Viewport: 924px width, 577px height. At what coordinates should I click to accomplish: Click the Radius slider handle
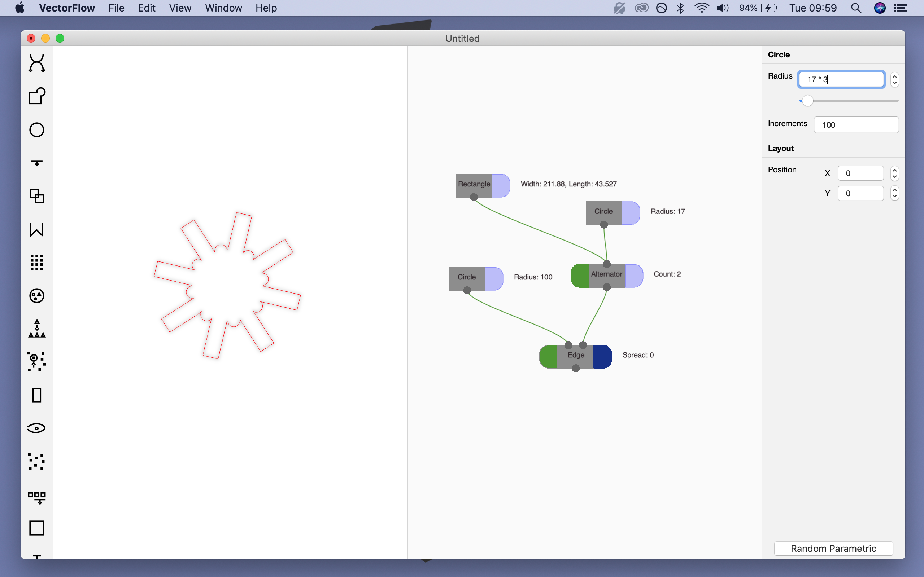[x=807, y=101]
